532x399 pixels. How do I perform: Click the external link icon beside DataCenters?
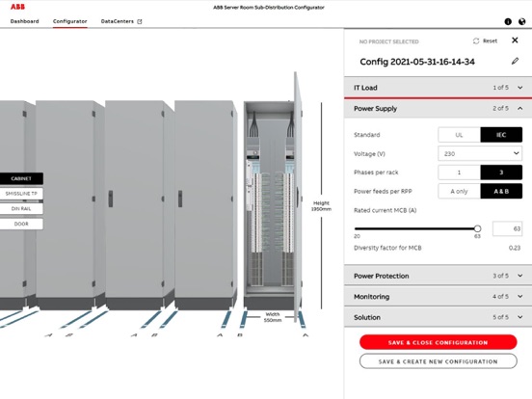(140, 21)
